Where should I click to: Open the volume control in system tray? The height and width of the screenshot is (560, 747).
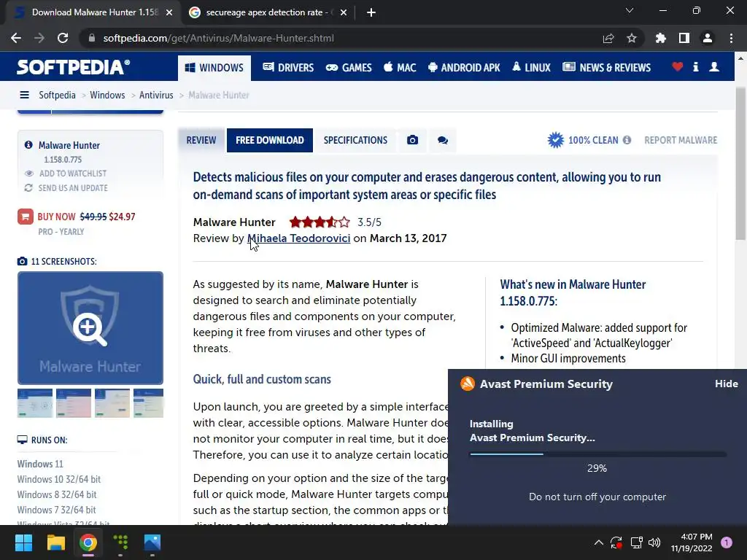tap(654, 542)
